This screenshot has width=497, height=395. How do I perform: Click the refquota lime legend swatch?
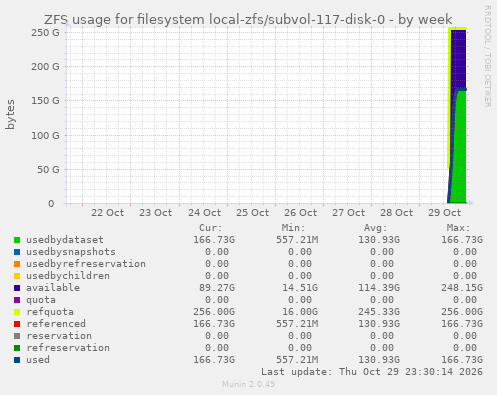coord(17,312)
